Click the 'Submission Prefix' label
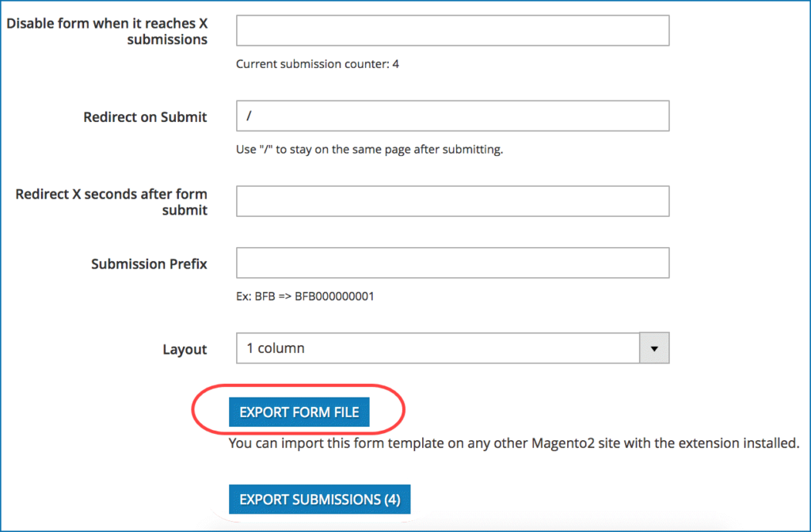Image resolution: width=811 pixels, height=532 pixels. pos(149,264)
